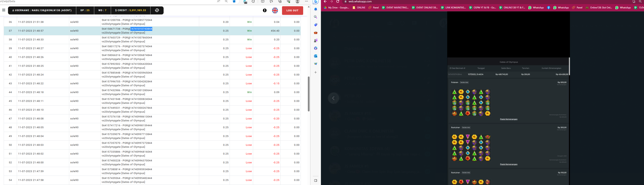Click the sidebar hide toggle icon

pyautogui.click(x=316, y=181)
